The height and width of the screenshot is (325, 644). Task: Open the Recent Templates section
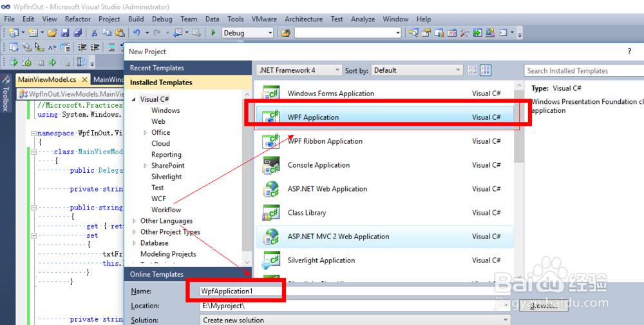coord(187,68)
